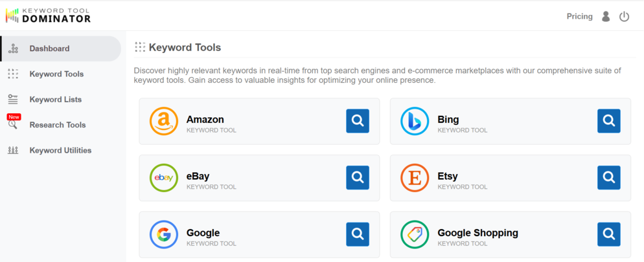Launch the Google keyword tool search button

pyautogui.click(x=358, y=234)
